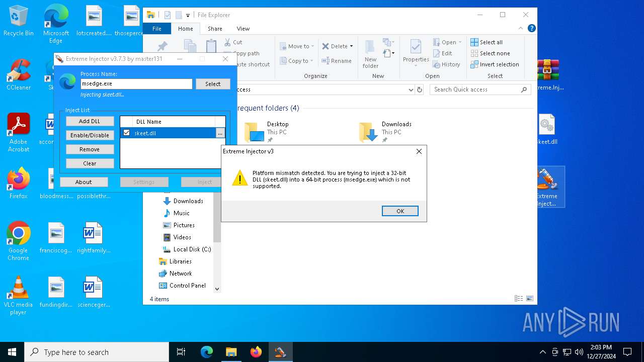Click Invert selection in ribbon

click(x=495, y=64)
